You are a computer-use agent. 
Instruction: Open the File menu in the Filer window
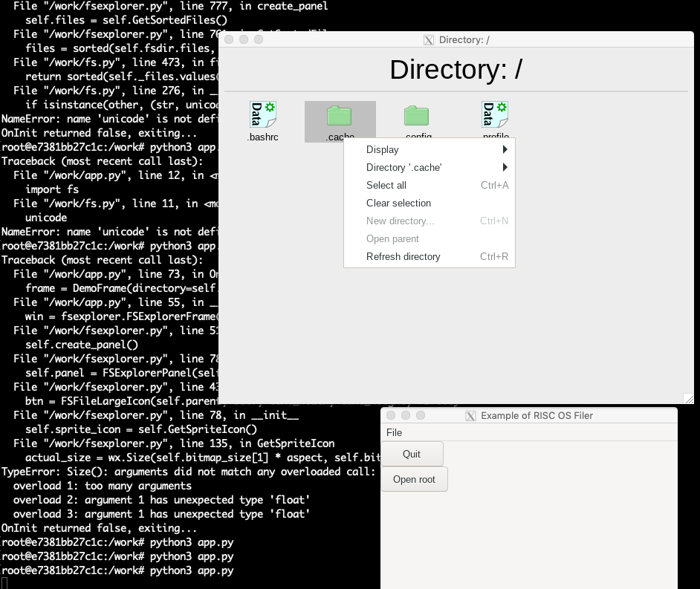coord(394,432)
